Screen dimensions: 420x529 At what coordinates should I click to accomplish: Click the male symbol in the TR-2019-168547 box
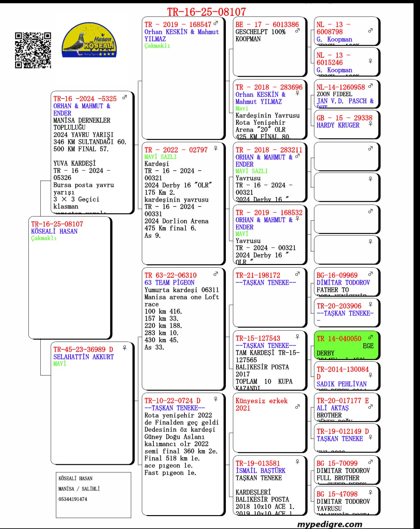[216, 23]
